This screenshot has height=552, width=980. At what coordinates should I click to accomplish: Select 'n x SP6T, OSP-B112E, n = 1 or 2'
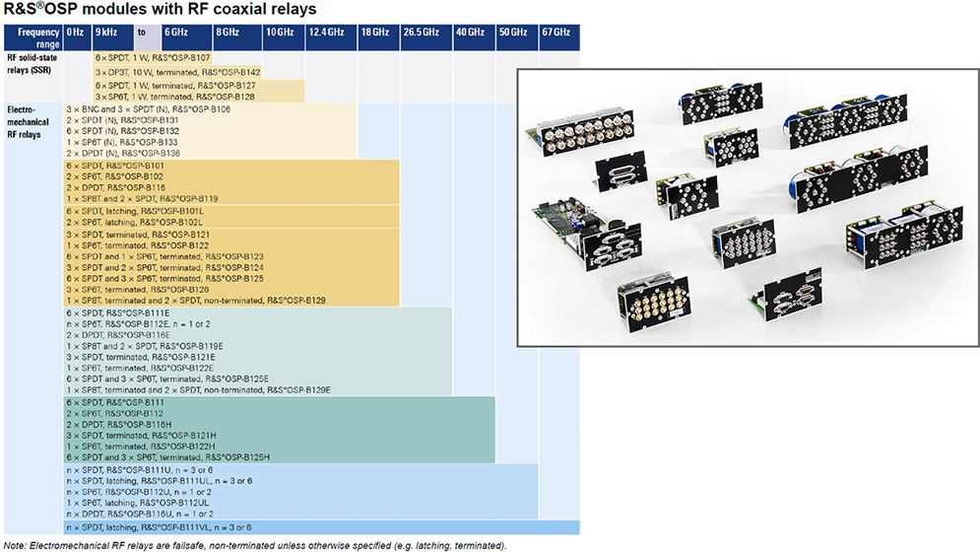pos(138,324)
